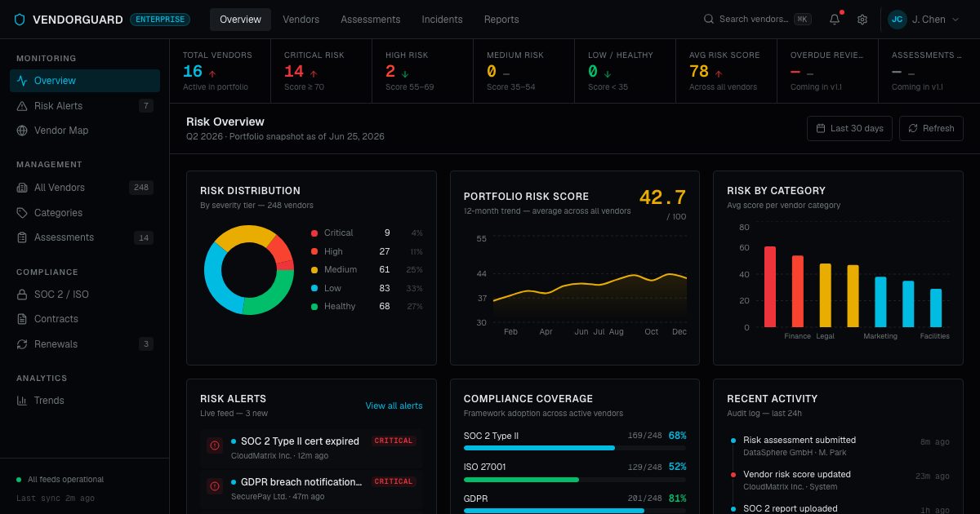The height and width of the screenshot is (514, 980).
Task: Open the Reports tab
Action: click(501, 20)
